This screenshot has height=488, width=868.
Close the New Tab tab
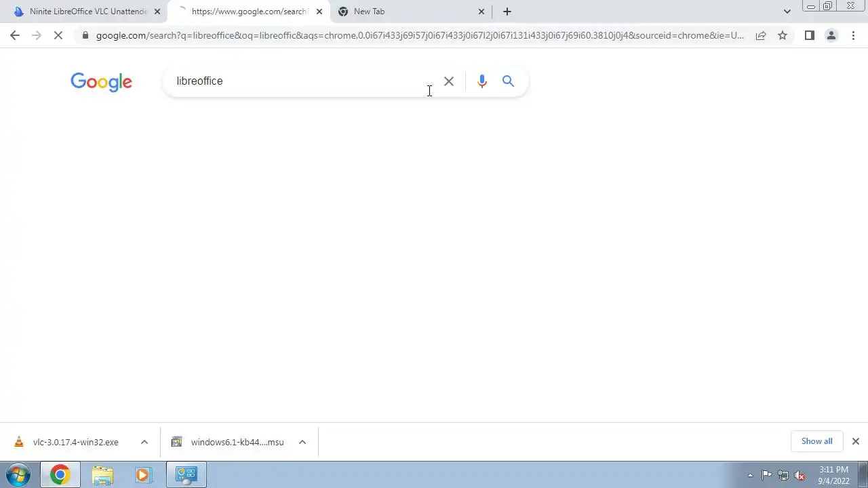coord(481,12)
